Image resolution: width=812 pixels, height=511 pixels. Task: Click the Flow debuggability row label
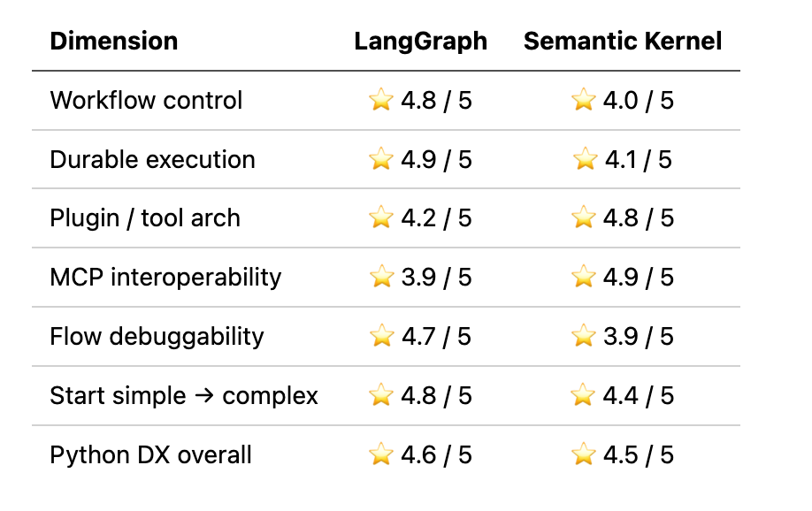point(157,337)
